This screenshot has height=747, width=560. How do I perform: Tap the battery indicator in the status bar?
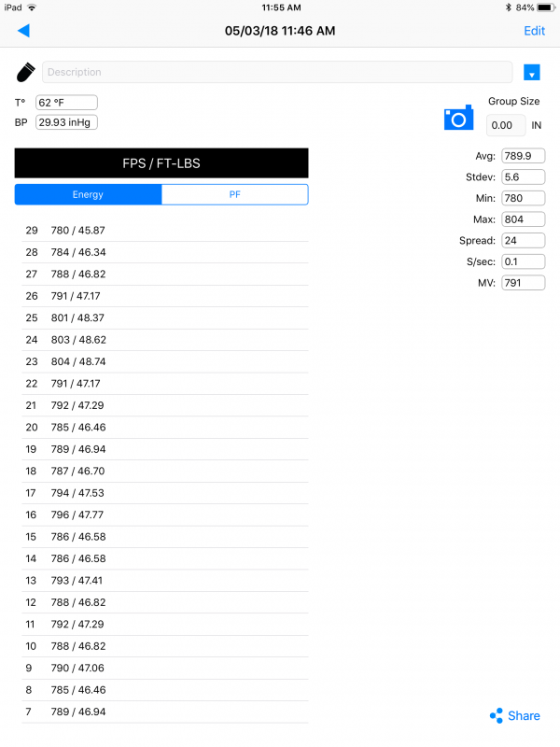tap(546, 7)
